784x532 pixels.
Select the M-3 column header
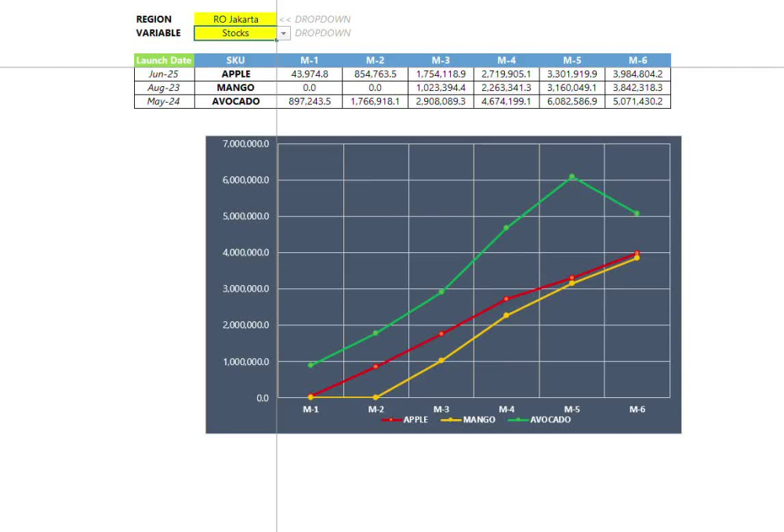click(441, 60)
